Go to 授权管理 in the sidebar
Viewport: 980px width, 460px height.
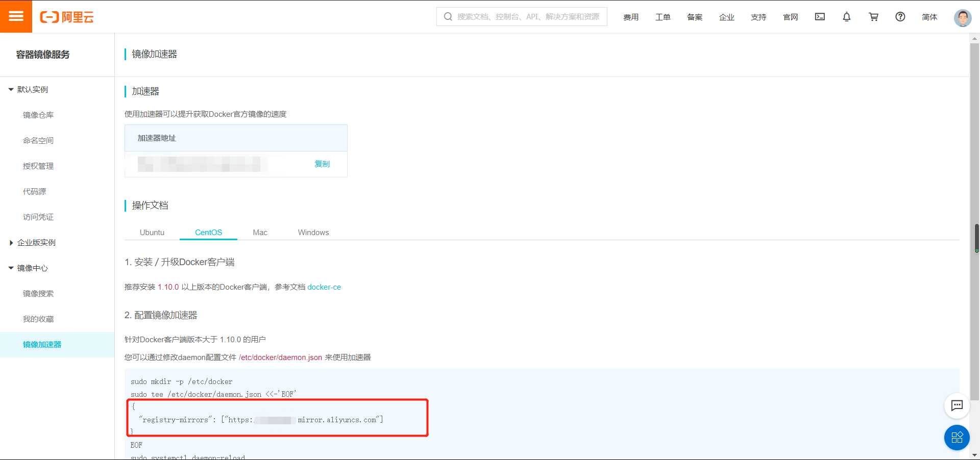38,166
